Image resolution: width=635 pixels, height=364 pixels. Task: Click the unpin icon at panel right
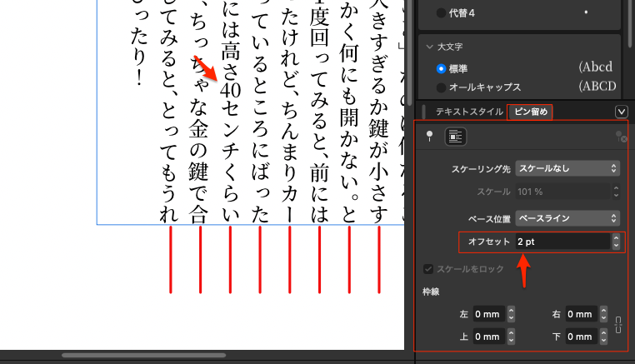click(619, 137)
